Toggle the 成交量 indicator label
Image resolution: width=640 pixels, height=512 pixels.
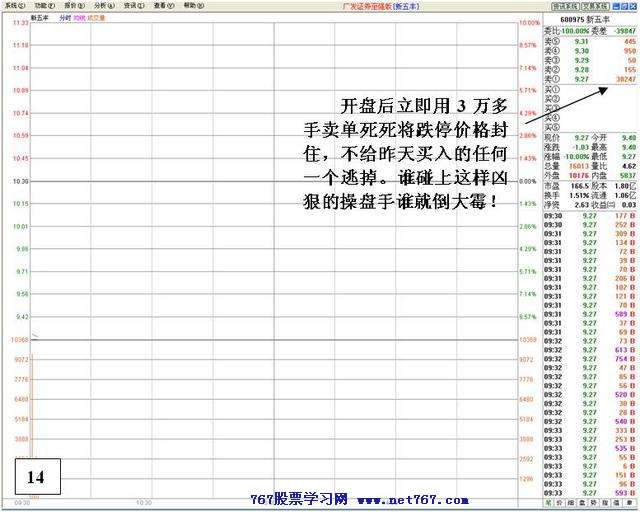[97, 18]
